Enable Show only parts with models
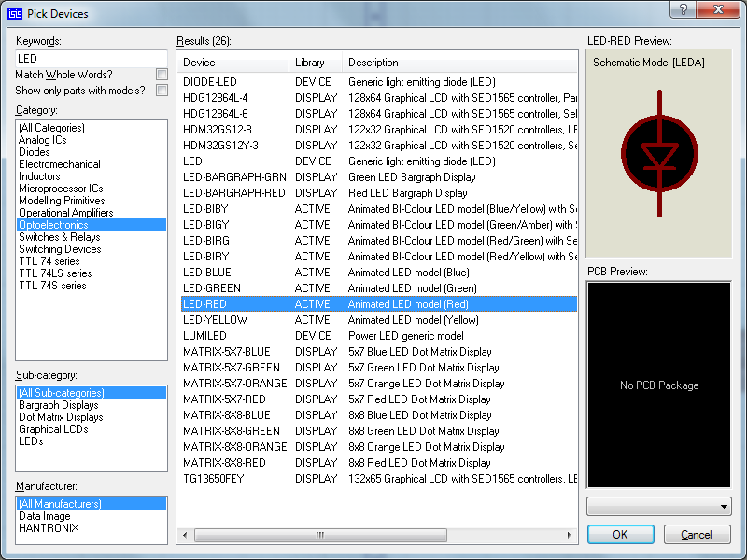Image resolution: width=747 pixels, height=560 pixels. point(162,90)
